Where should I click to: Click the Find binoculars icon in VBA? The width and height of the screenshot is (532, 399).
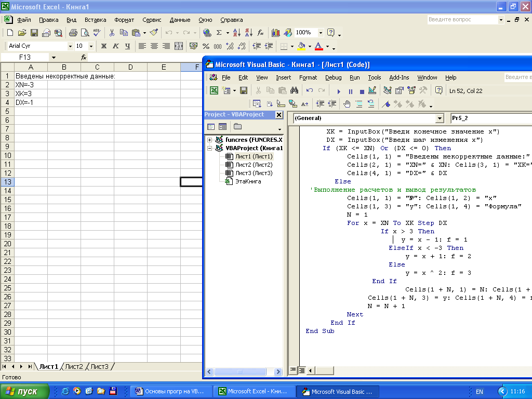[294, 90]
